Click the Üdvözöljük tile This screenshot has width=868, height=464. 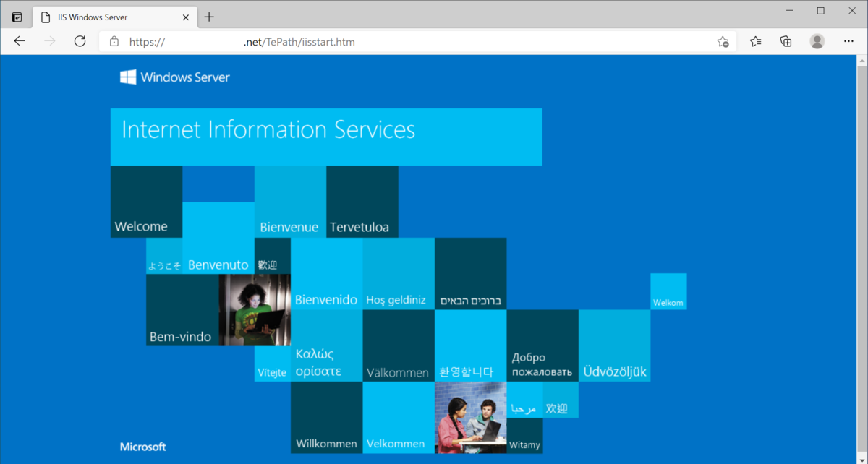point(615,346)
